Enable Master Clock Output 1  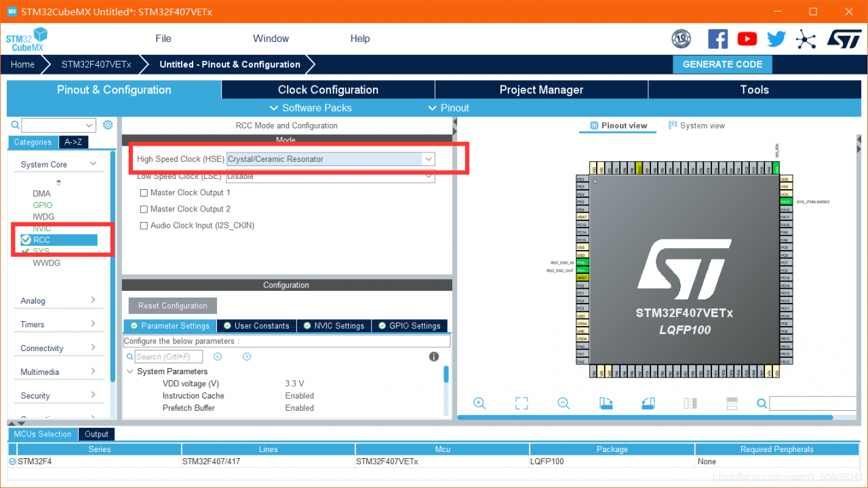[x=144, y=192]
